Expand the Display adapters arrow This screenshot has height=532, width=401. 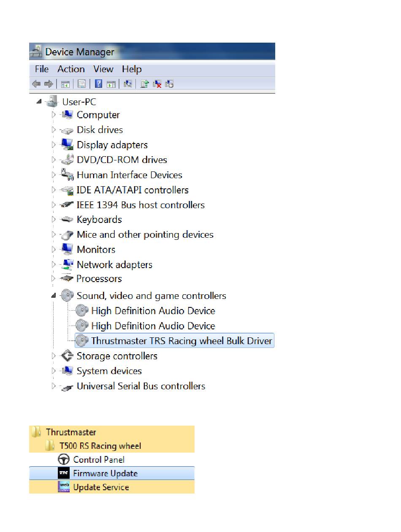54,144
